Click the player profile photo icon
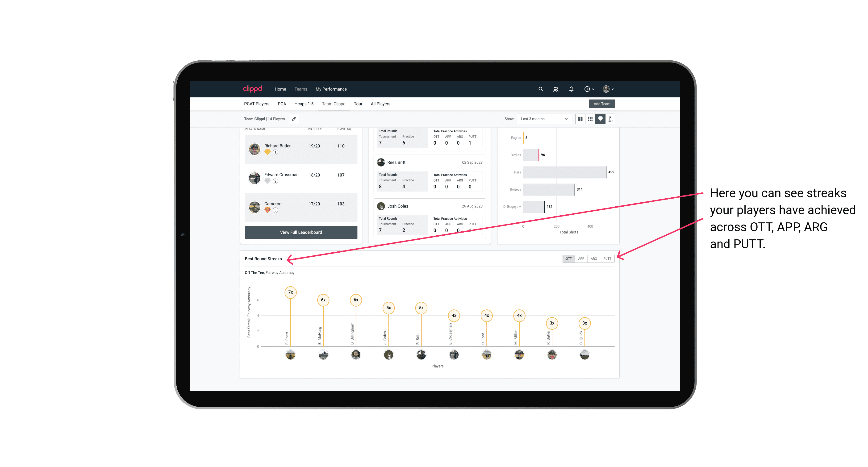 point(606,89)
